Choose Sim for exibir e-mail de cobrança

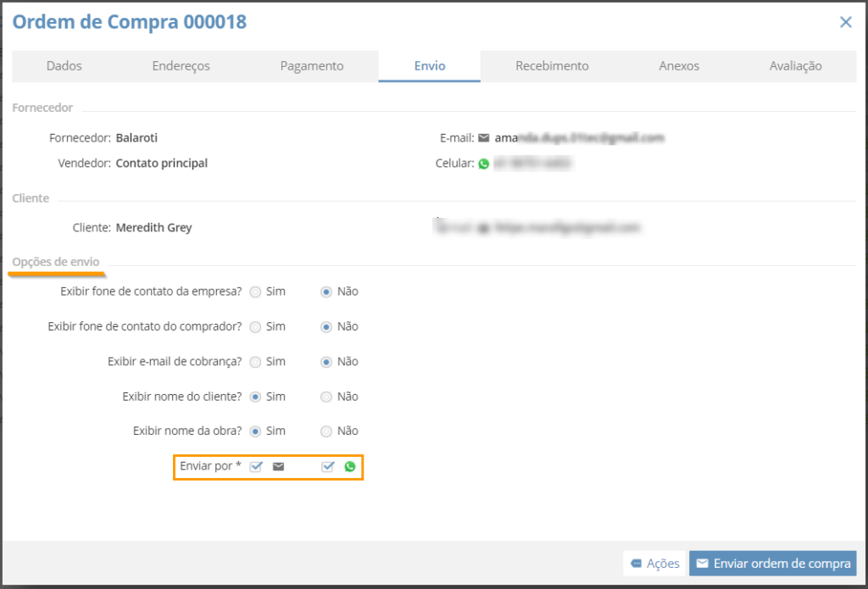tap(255, 362)
